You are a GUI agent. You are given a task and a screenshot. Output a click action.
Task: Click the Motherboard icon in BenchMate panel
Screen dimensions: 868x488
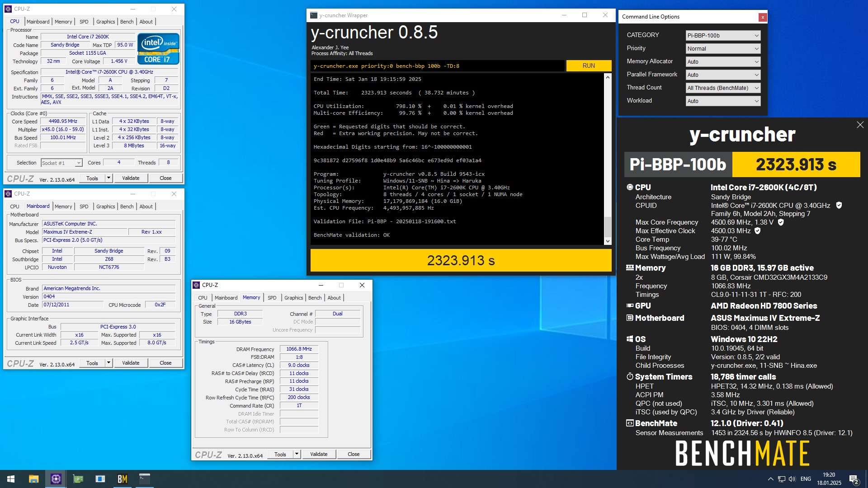click(630, 318)
